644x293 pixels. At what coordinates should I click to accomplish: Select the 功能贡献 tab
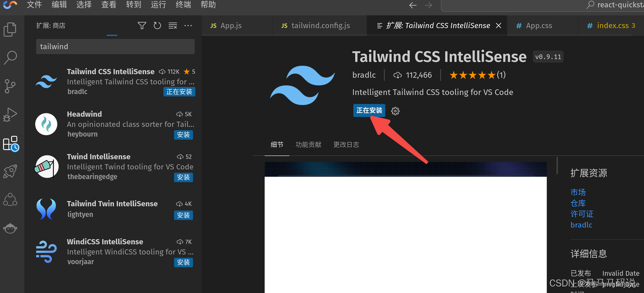[x=308, y=144]
